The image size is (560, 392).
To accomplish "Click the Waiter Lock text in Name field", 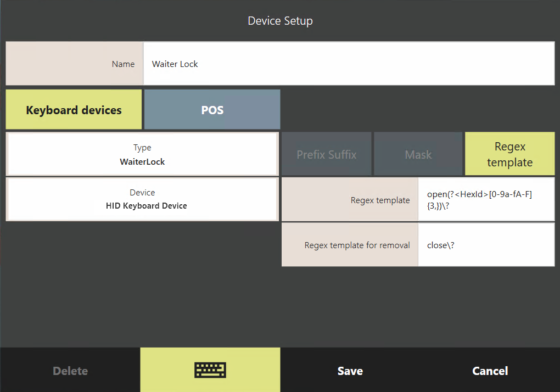I will pos(175,64).
